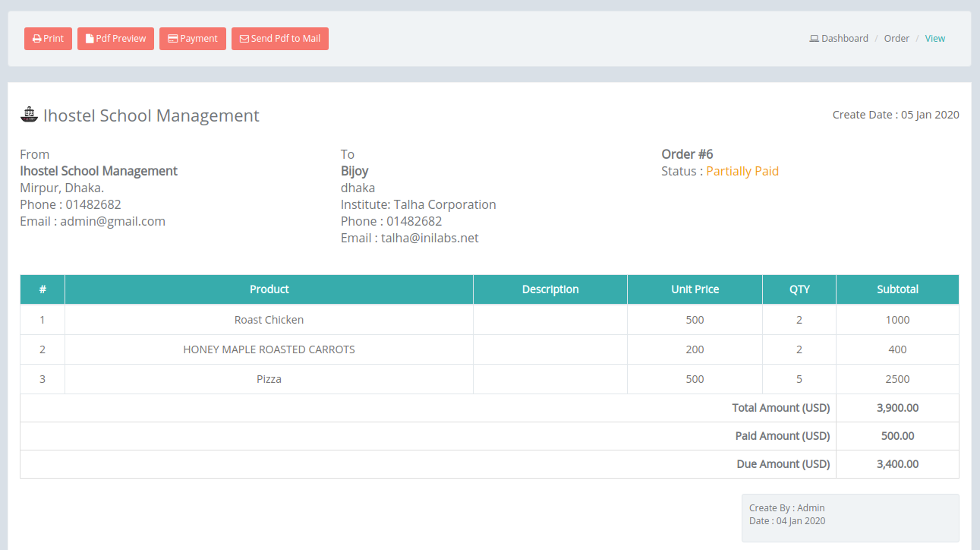
Task: Click the Subtotal column header
Action: (x=897, y=289)
